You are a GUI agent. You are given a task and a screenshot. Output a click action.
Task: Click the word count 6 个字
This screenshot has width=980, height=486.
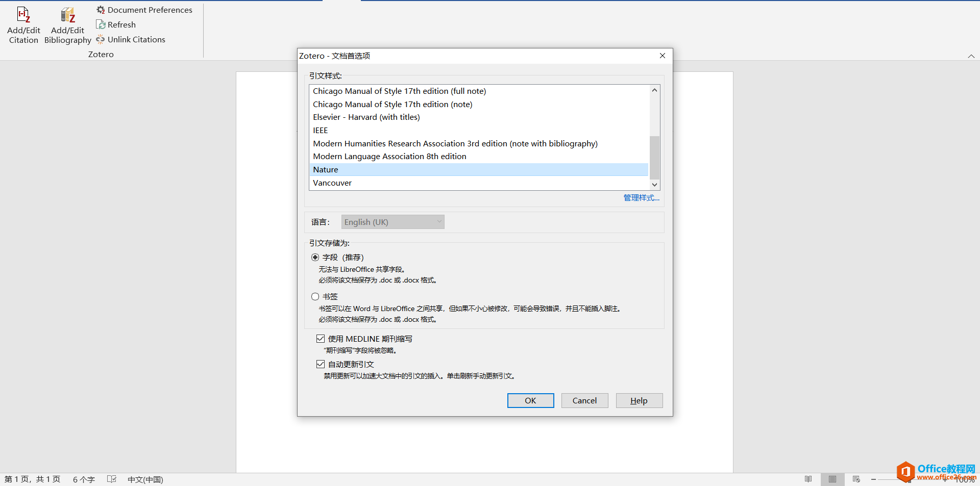tap(84, 479)
